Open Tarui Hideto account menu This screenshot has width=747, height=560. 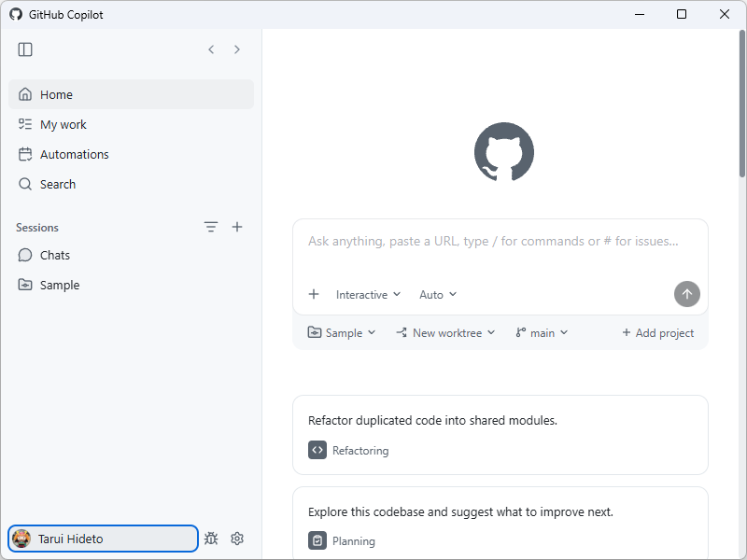103,539
